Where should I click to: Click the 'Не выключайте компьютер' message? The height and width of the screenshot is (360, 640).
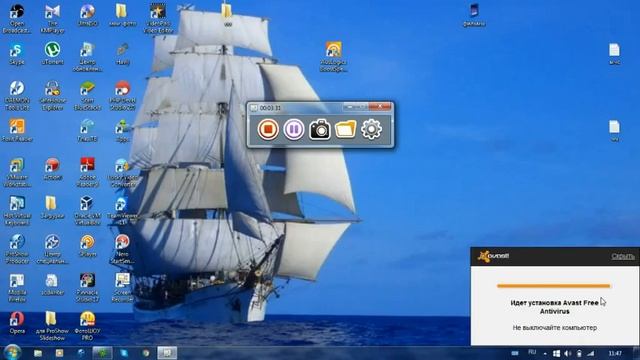pos(554,328)
